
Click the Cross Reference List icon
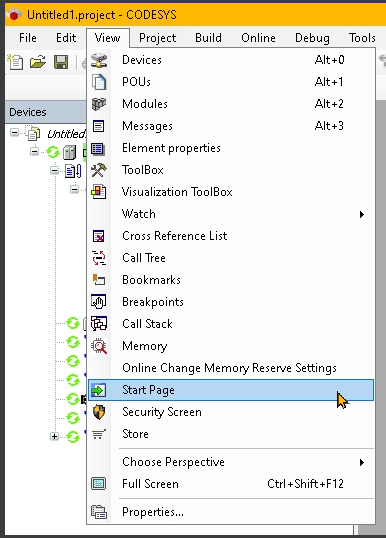coord(99,236)
